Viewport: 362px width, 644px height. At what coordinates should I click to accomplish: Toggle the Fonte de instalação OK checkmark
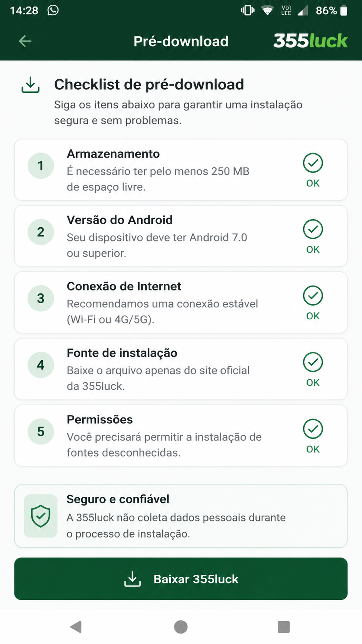(313, 362)
